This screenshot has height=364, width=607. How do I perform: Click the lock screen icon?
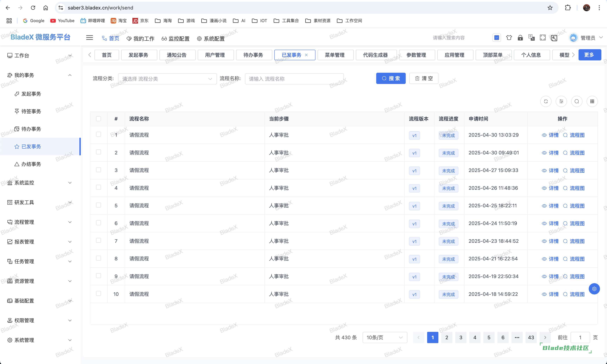(x=520, y=38)
